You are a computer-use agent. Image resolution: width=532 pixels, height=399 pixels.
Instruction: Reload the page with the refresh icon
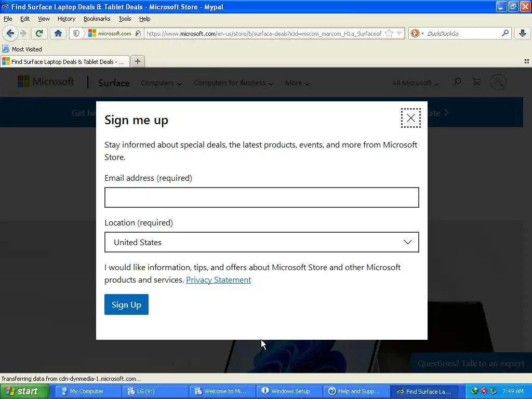tap(39, 33)
